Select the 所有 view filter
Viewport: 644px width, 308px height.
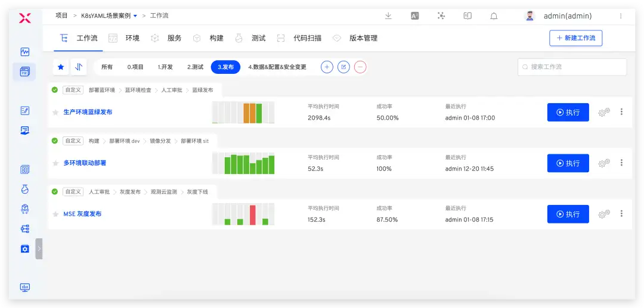click(x=107, y=67)
